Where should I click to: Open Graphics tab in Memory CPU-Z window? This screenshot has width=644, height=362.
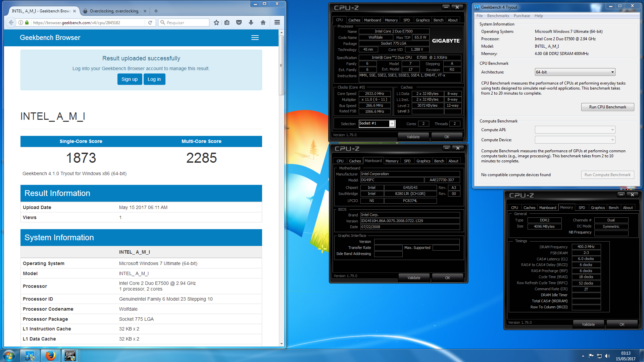[598, 208]
